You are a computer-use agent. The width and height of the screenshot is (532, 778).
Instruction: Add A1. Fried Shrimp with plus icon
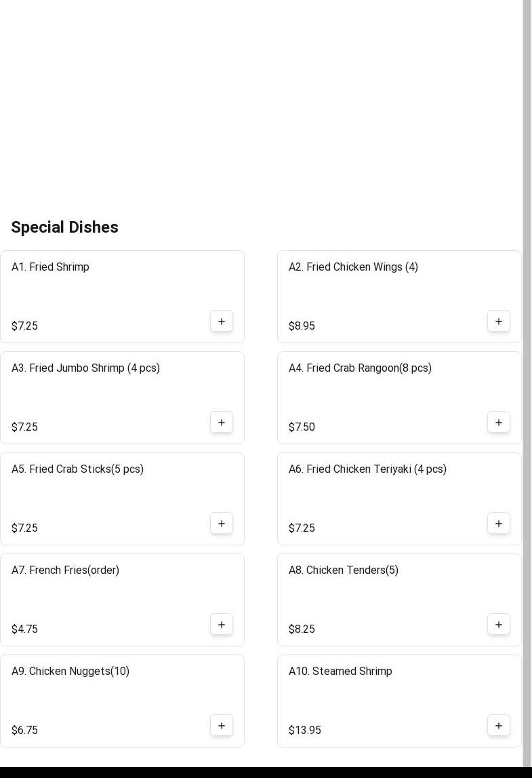pos(222,322)
